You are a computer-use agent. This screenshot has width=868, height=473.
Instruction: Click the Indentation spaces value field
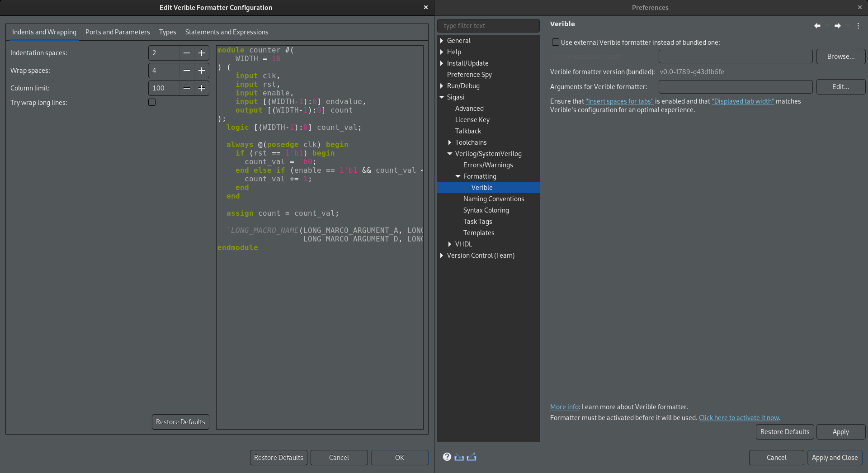(x=164, y=53)
